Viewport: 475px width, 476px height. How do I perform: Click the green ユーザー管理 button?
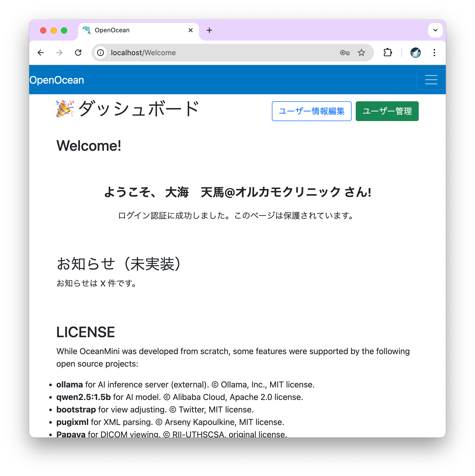coord(387,111)
